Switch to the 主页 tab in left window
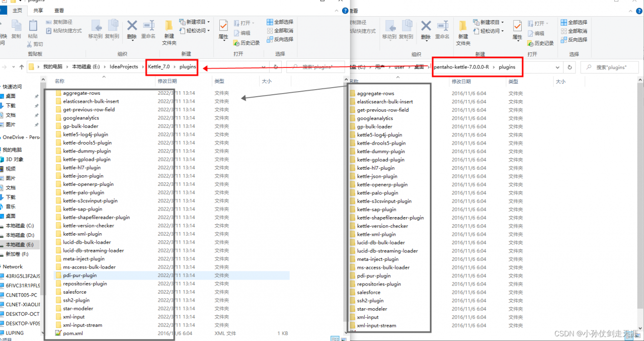 coord(17,10)
